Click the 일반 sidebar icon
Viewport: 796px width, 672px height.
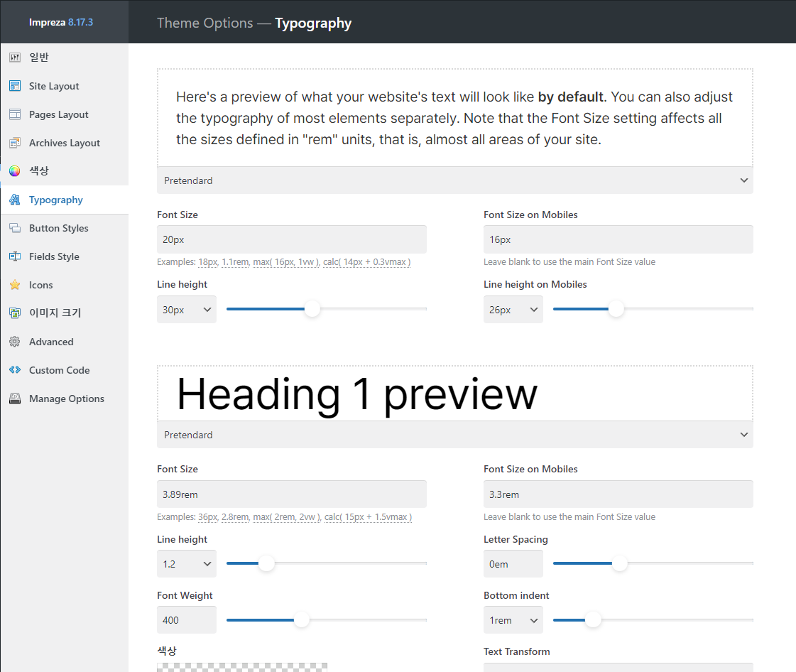tap(15, 58)
